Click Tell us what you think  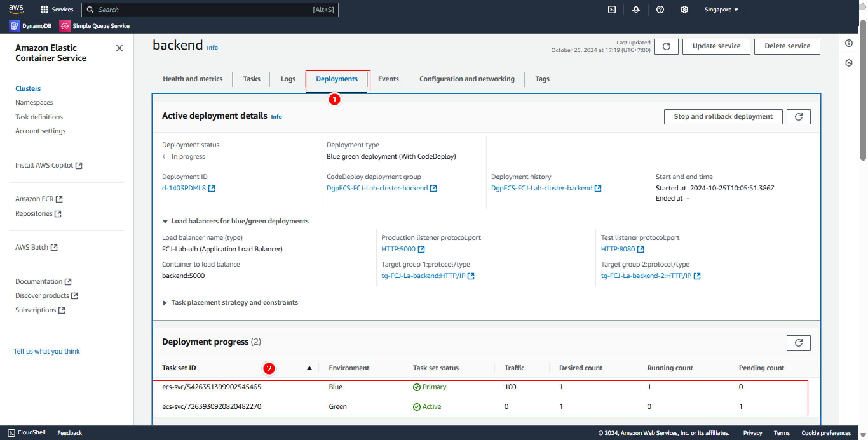(x=46, y=351)
